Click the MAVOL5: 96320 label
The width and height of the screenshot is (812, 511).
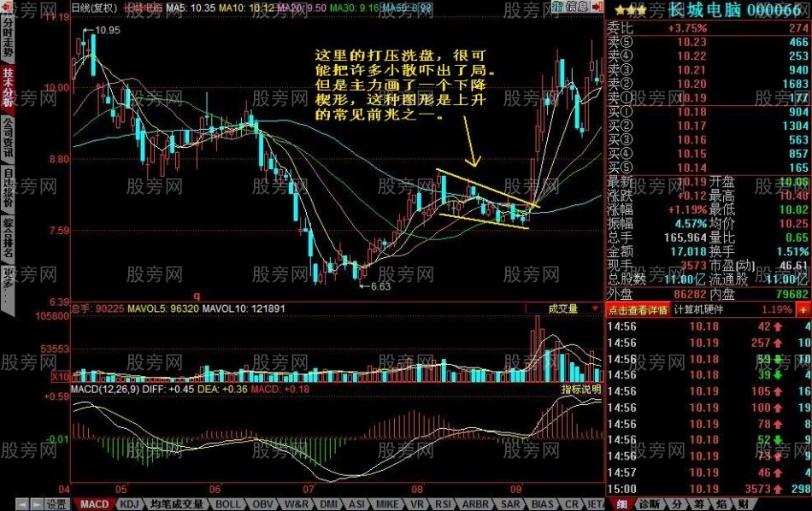point(162,309)
